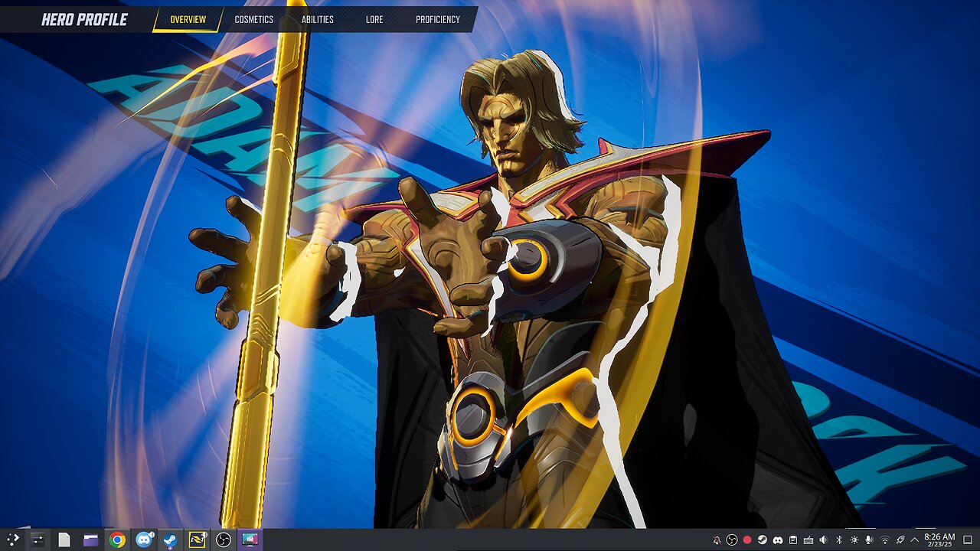Open the Lore tab

pyautogui.click(x=374, y=19)
